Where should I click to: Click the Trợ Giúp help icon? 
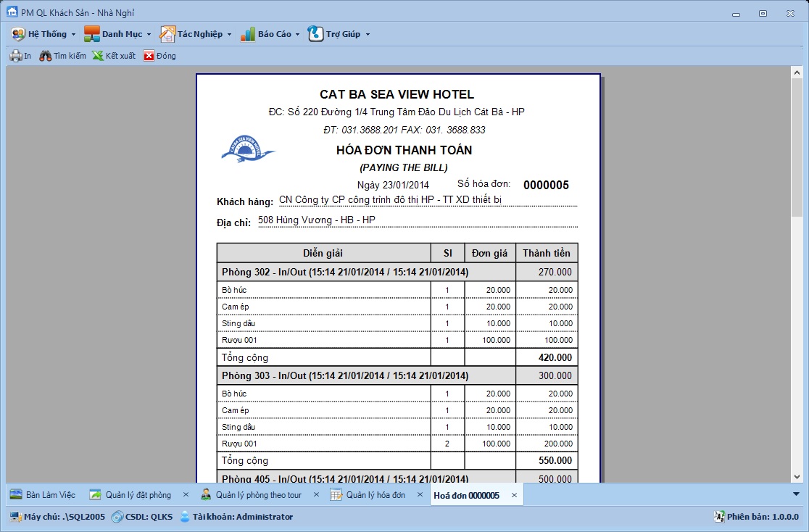coord(315,34)
